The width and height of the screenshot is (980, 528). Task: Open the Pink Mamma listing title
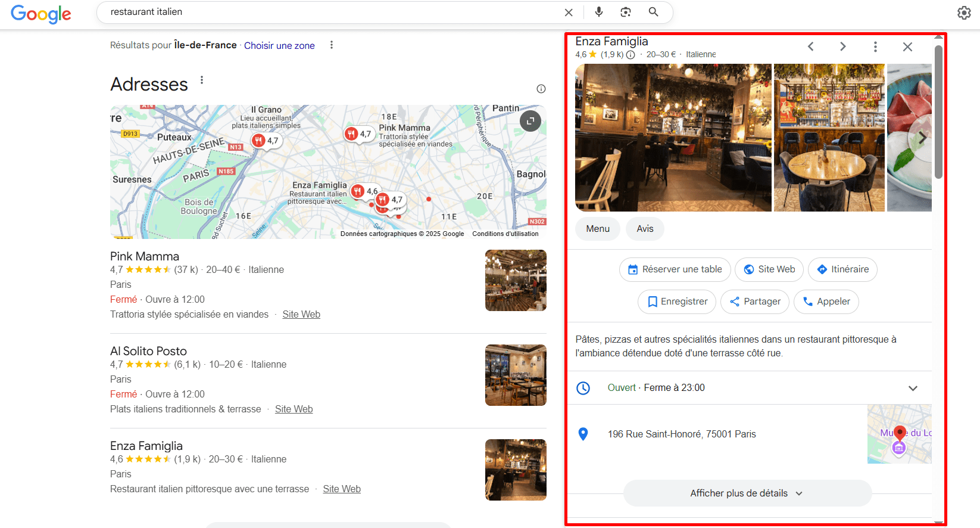pos(145,256)
